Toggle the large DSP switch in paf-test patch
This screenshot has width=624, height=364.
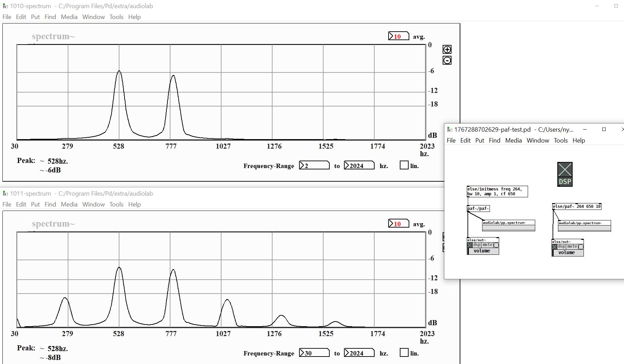point(565,174)
